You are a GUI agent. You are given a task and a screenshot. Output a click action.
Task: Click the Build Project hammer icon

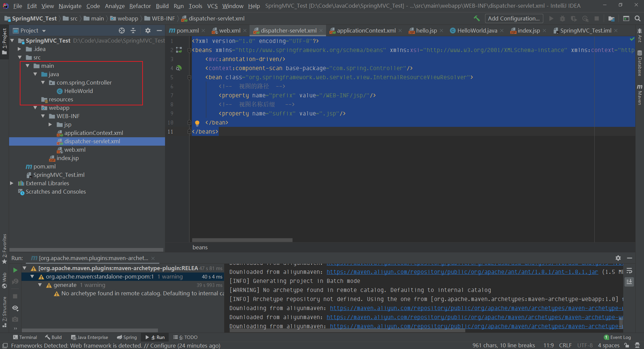pyautogui.click(x=477, y=18)
